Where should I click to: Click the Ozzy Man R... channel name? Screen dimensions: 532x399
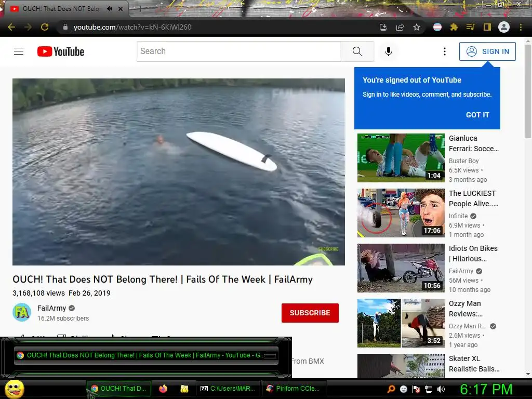tap(467, 326)
